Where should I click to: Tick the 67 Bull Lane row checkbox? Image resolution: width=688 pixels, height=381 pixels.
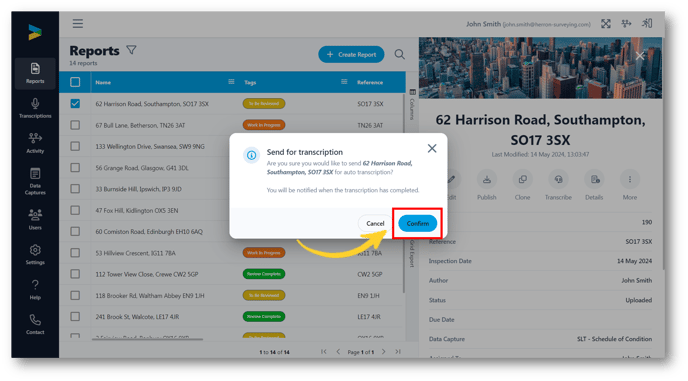pos(75,125)
